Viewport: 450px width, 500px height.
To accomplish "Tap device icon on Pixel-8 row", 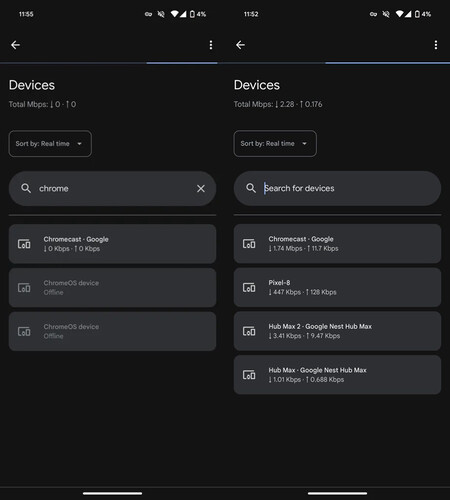I will (249, 287).
